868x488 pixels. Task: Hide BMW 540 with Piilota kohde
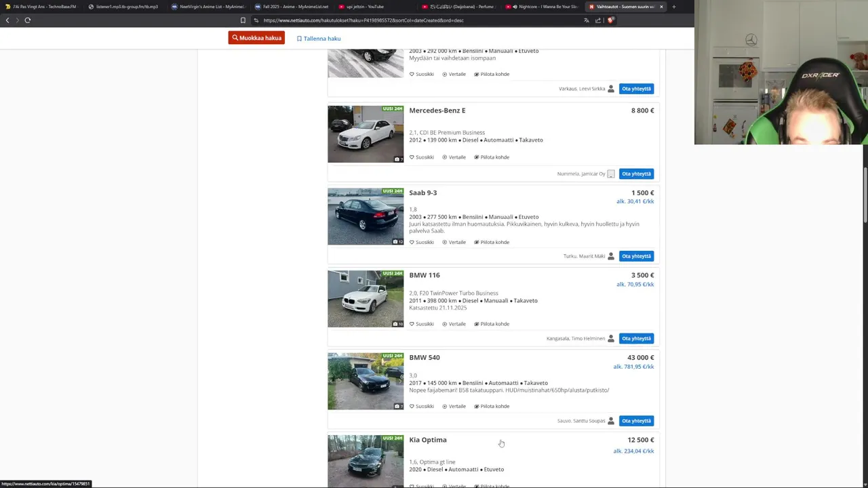[x=492, y=406]
